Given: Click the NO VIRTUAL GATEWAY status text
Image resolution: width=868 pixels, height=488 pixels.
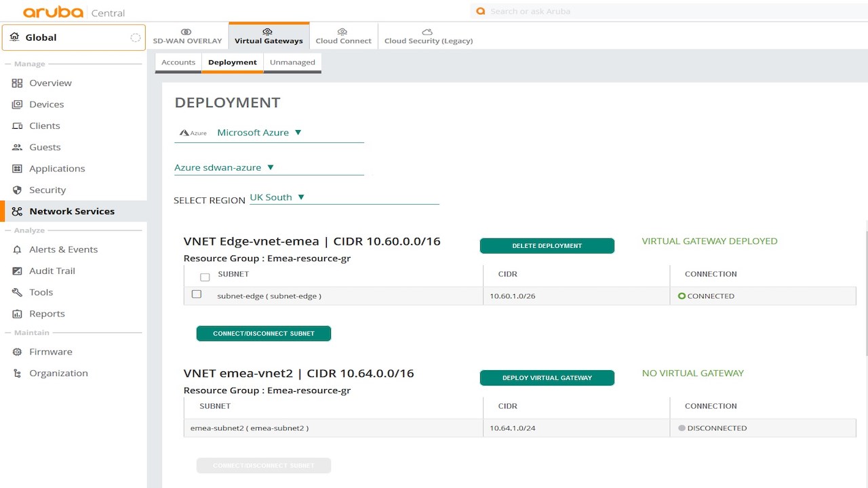Looking at the screenshot, I should pos(693,373).
